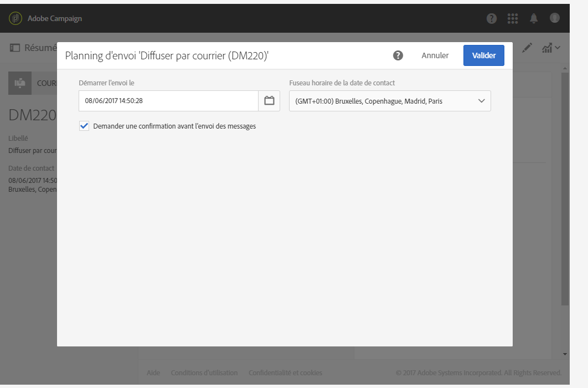Open the apps grid icon
The image size is (588, 388).
(x=512, y=18)
